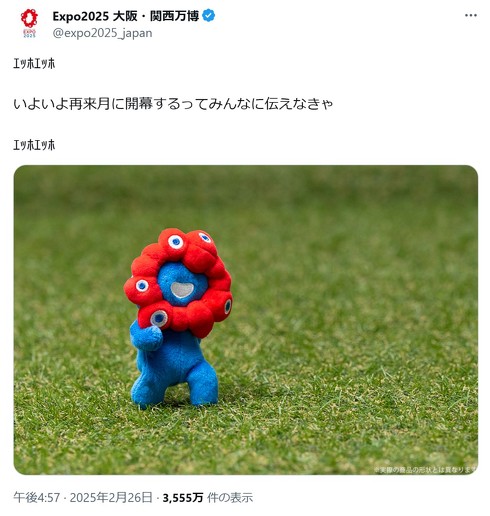Image resolution: width=490 pixels, height=516 pixels.
Task: Open the Expo2025 red ring logo avatar
Action: [x=29, y=23]
